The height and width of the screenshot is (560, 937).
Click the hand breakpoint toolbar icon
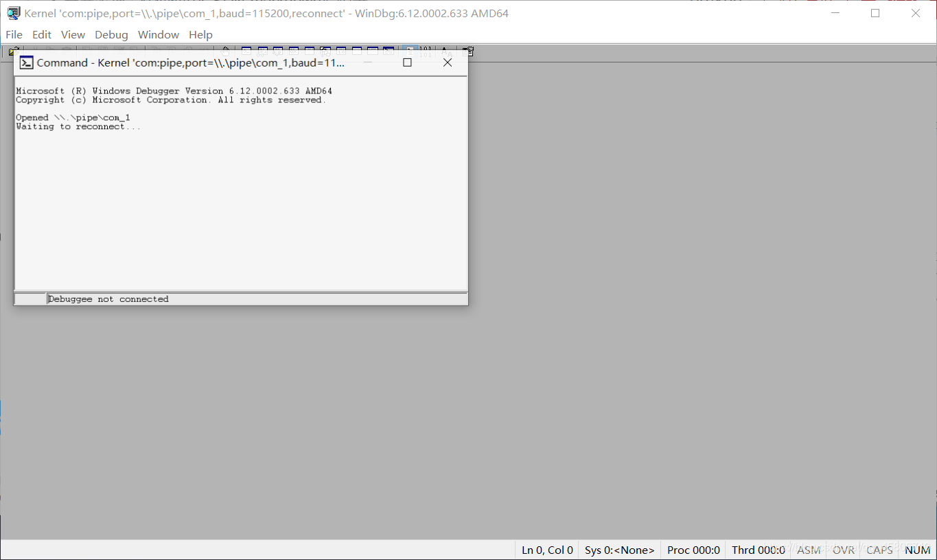pyautogui.click(x=225, y=51)
